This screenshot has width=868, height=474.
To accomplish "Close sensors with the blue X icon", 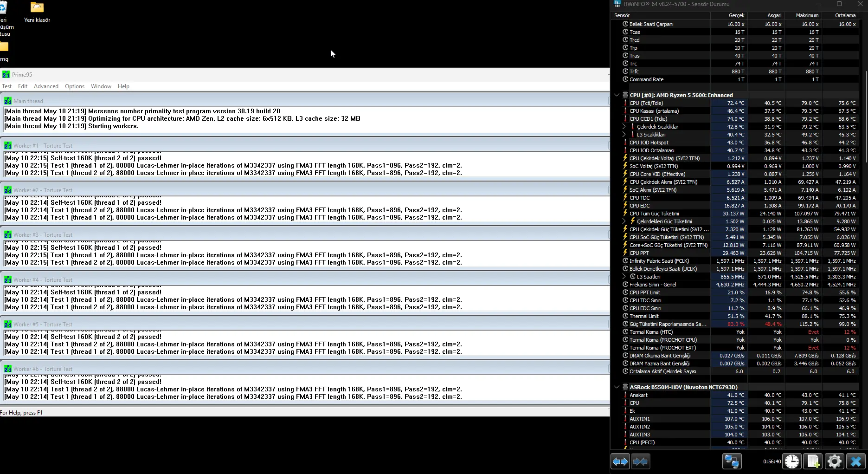I will pos(856,461).
